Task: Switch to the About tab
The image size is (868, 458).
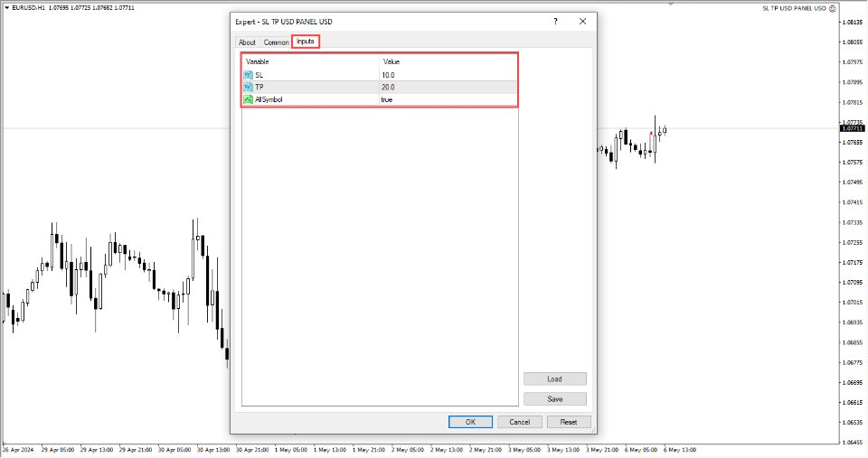Action: tap(247, 42)
